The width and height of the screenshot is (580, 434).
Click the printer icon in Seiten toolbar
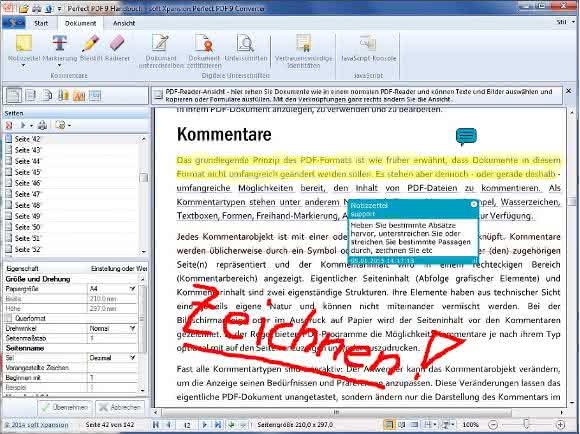click(42, 125)
